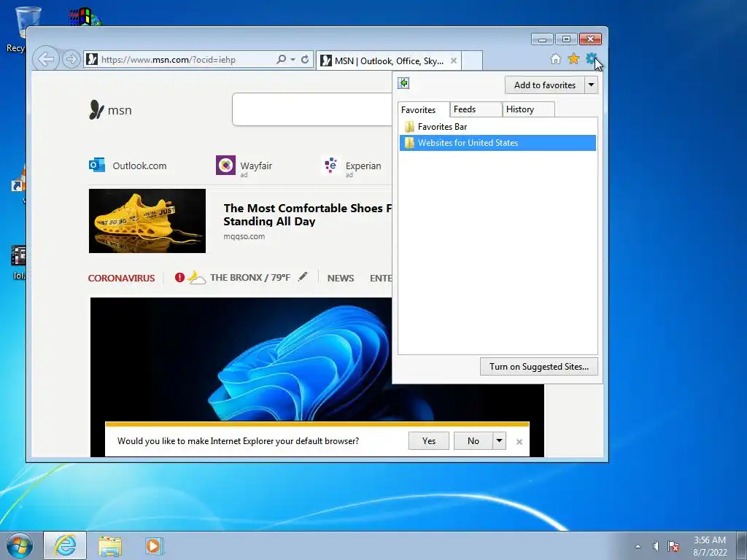The image size is (747, 560).
Task: Dismiss the default browser notification bar
Action: pos(519,442)
